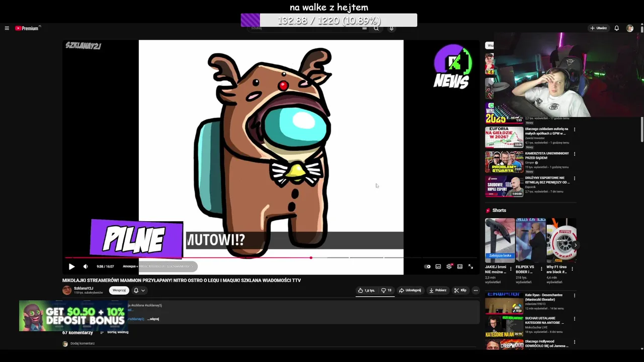644x362 pixels.
Task: Open options for JAKIEJ broni short
Action: pyautogui.click(x=511, y=269)
